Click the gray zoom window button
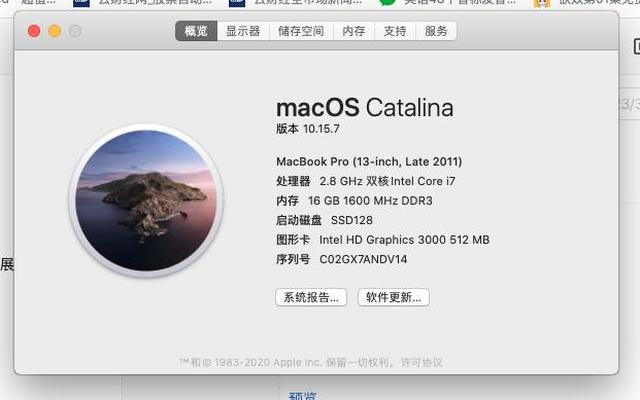640x400 pixels. point(75,31)
